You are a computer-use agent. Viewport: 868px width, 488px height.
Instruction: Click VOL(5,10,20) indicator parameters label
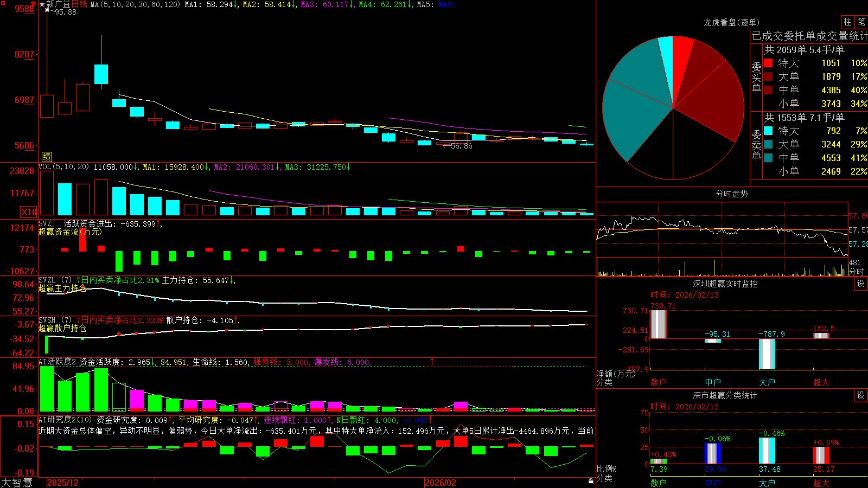point(63,167)
